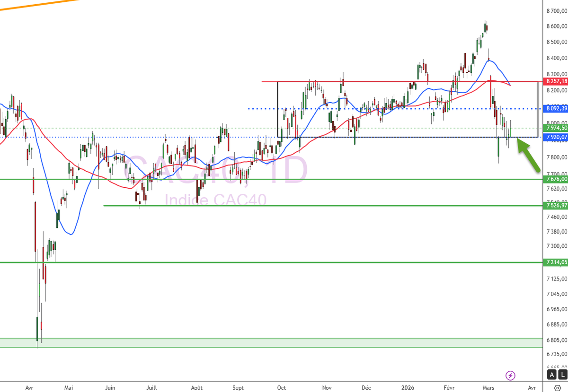
Task: Click the 6 805,00 price scale value
Action: [x=557, y=340]
